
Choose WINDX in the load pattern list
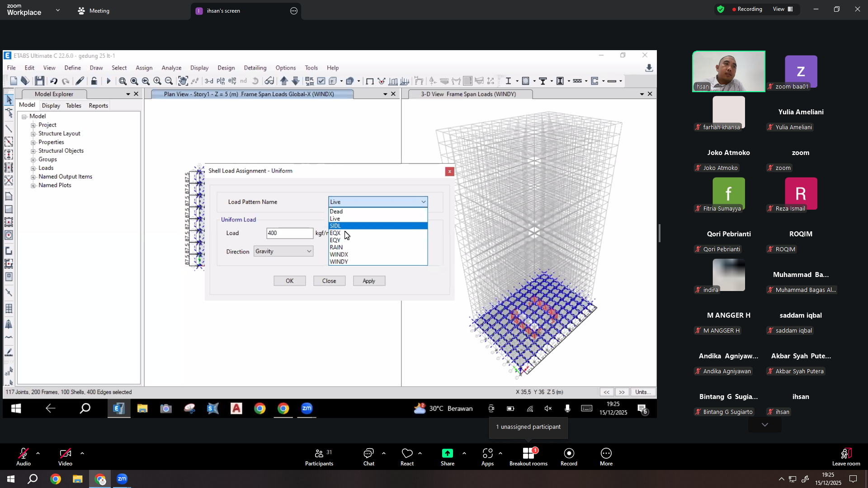378,254
